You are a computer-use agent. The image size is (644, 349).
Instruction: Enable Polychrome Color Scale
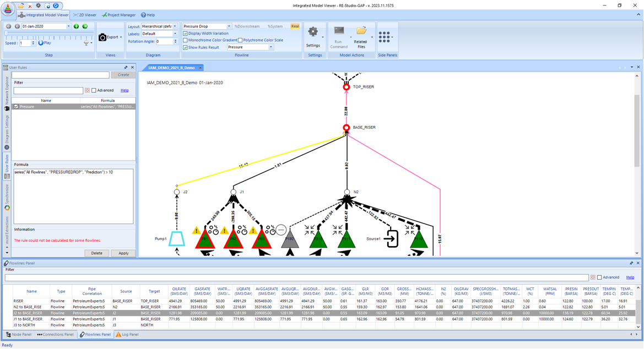pos(240,40)
